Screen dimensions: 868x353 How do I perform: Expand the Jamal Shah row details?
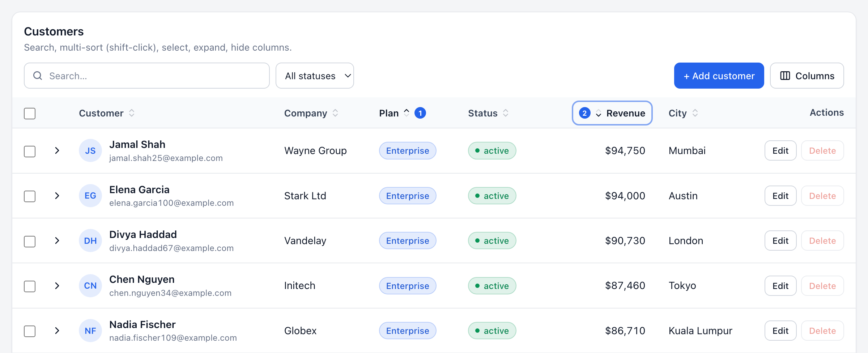57,150
